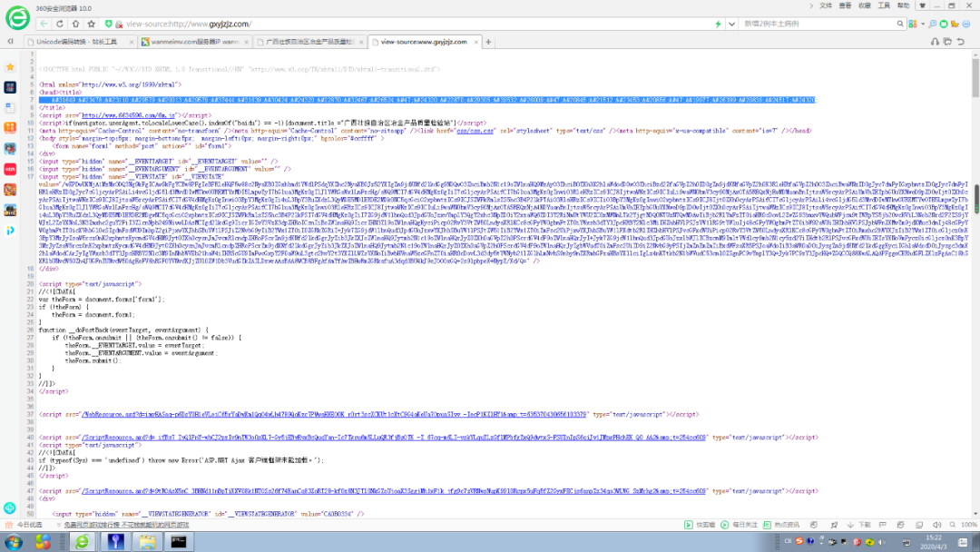The height and width of the screenshot is (552, 980).
Task: Reload the current page
Action: point(60,24)
